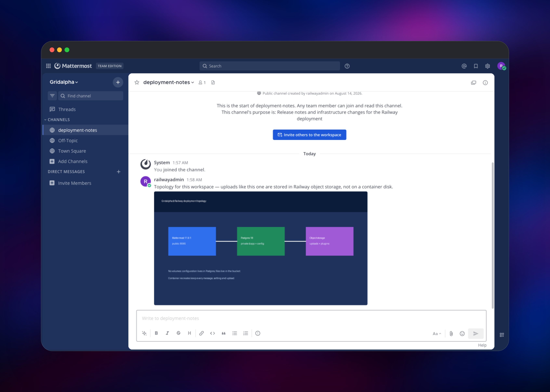This screenshot has width=550, height=392.
Task: Click Invite Members in the sidebar
Action: pyautogui.click(x=85, y=183)
